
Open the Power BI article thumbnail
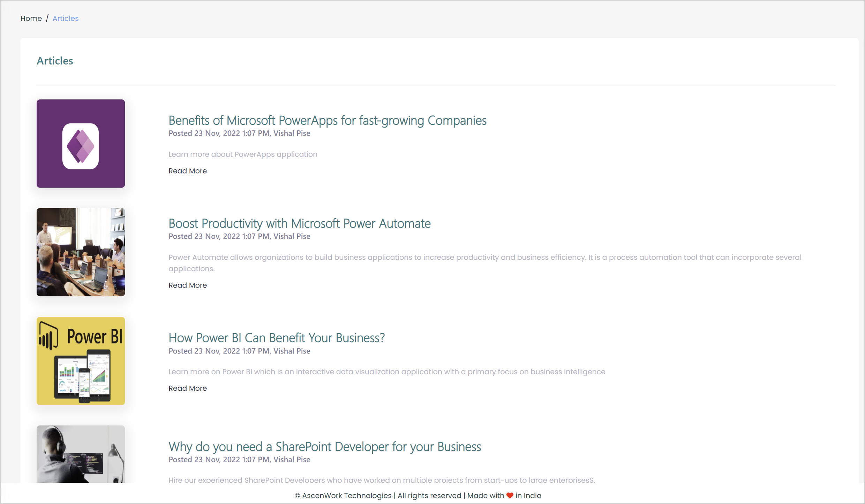[x=81, y=361]
